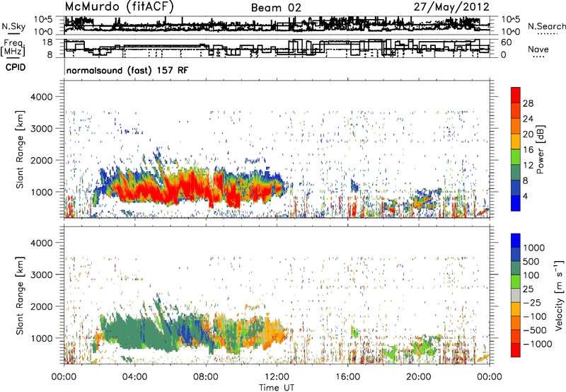Click 'normalsound (fast) 157 RF' text
This screenshot has width=566, height=392.
127,70
